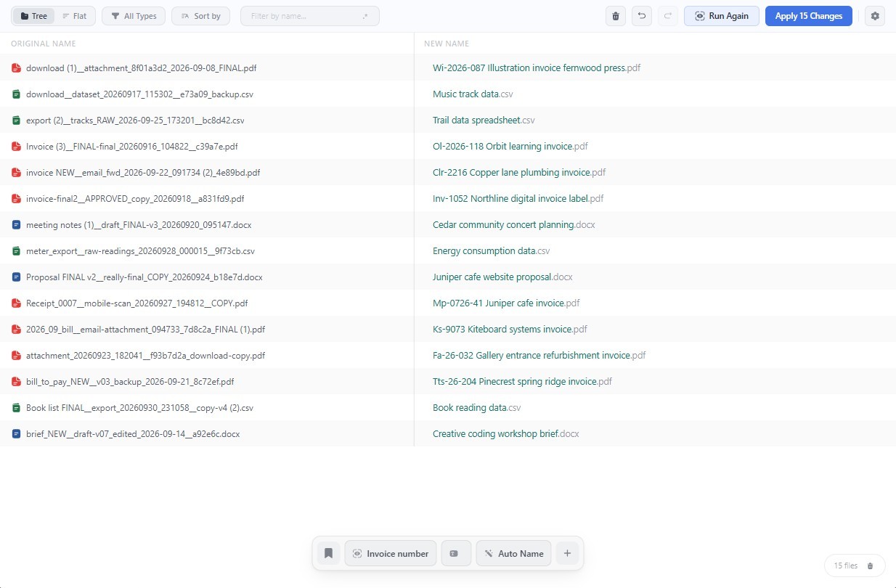Image resolution: width=896 pixels, height=588 pixels.
Task: Redo the last change
Action: point(668,16)
